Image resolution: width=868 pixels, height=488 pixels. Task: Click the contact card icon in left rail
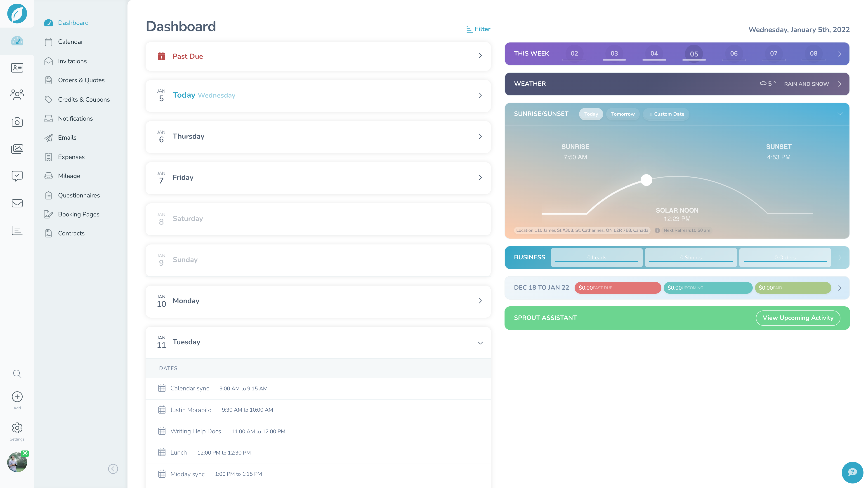coord(17,68)
